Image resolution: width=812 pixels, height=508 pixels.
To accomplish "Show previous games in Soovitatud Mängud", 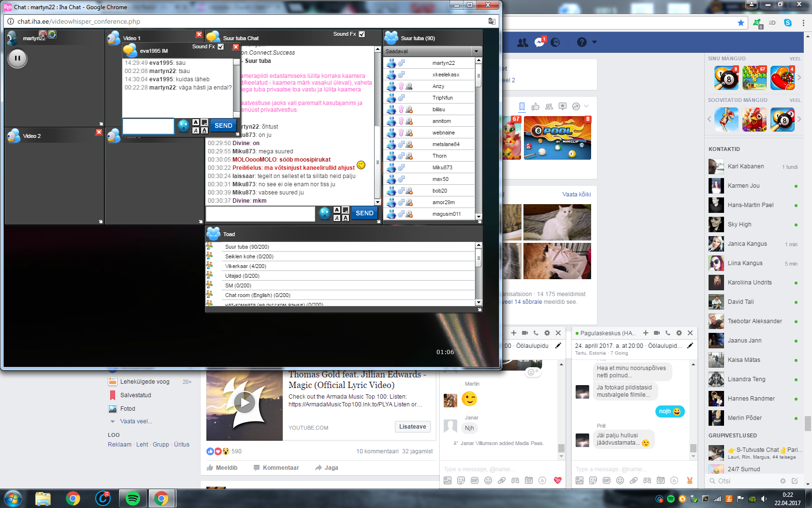I will click(x=709, y=119).
